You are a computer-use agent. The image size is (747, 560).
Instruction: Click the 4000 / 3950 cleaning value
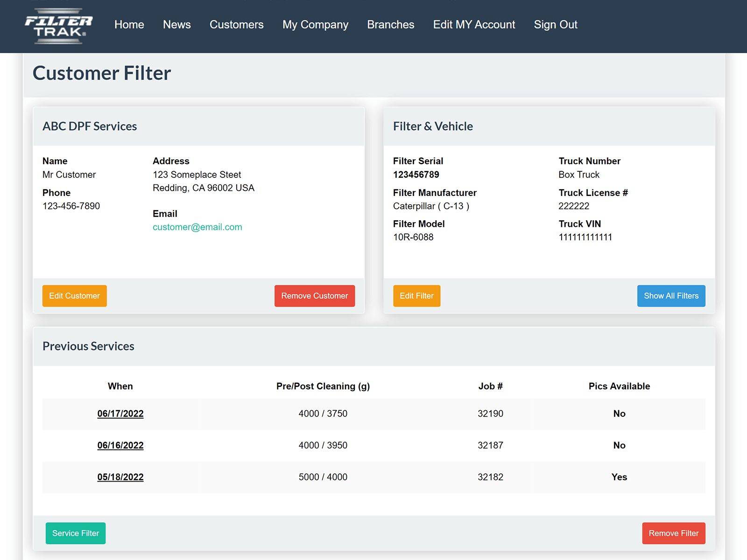[323, 445]
